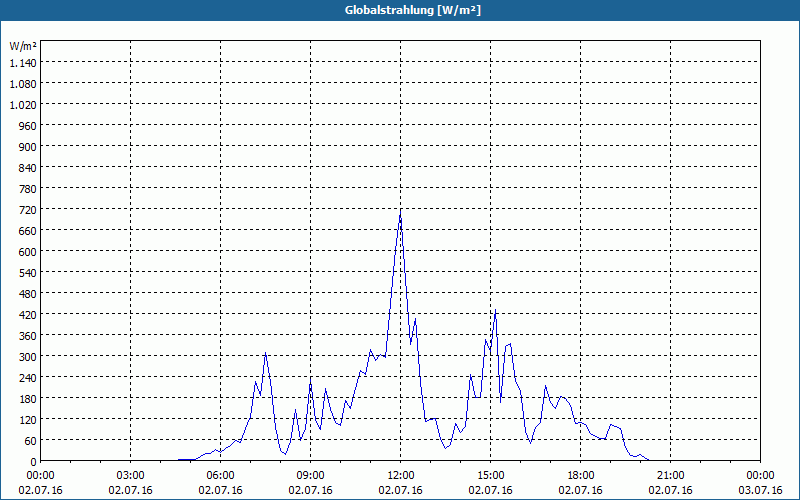This screenshot has width=800, height=500.
Task: Select the 1.140 y-axis value
Action: (x=23, y=63)
